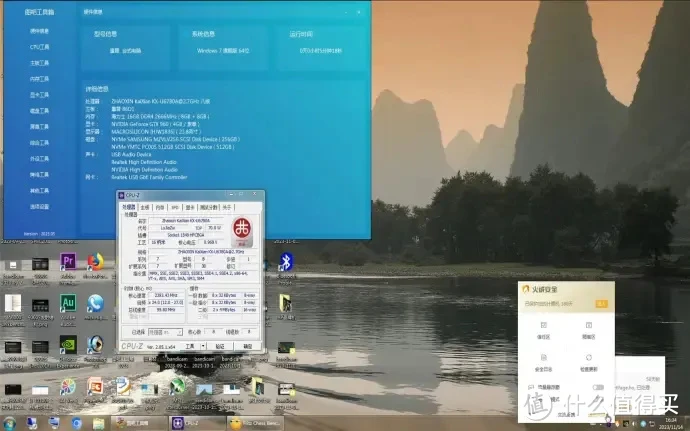Expand the arrow beside CPU-Z 工具 button

point(203,346)
